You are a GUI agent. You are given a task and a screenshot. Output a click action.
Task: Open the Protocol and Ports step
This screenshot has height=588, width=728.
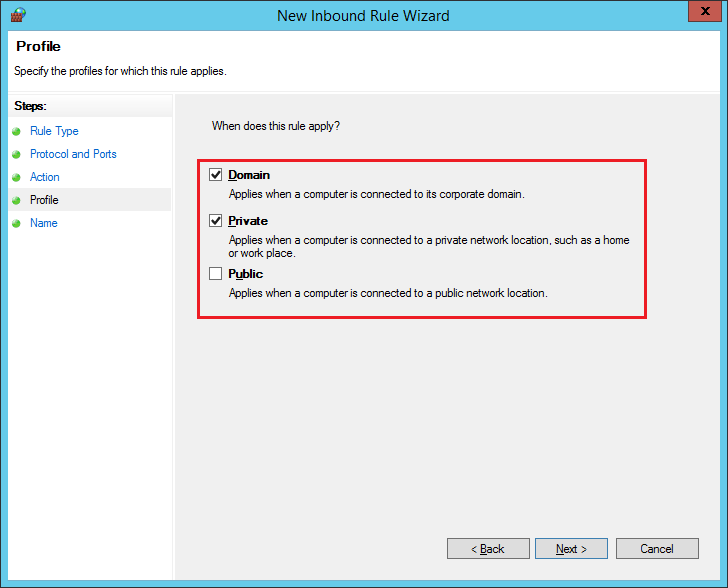tap(73, 154)
